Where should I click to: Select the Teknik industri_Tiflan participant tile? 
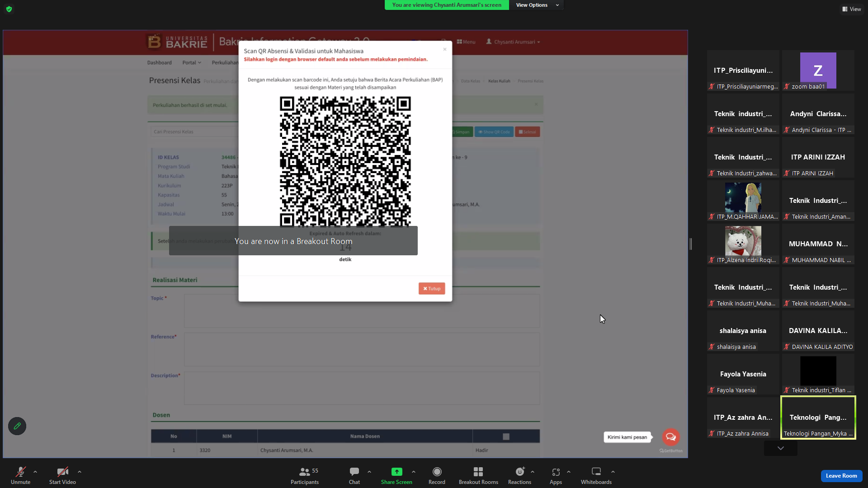point(818,375)
